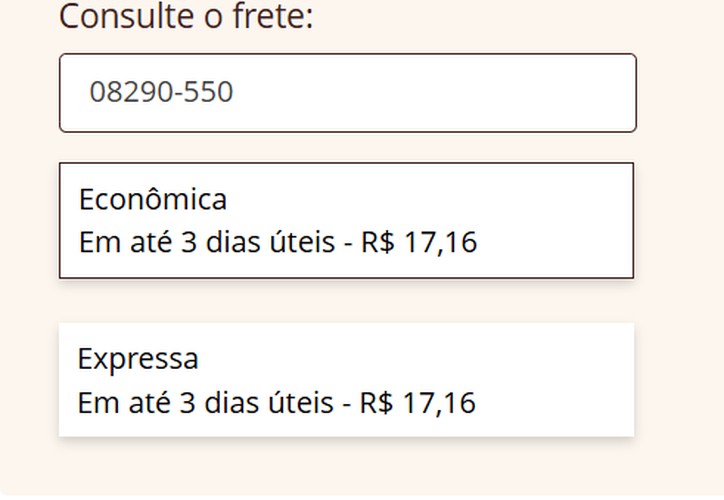The height and width of the screenshot is (500, 724).
Task: Click Econômica's 'Em até 3 dias úteis' text
Action: coord(206,242)
